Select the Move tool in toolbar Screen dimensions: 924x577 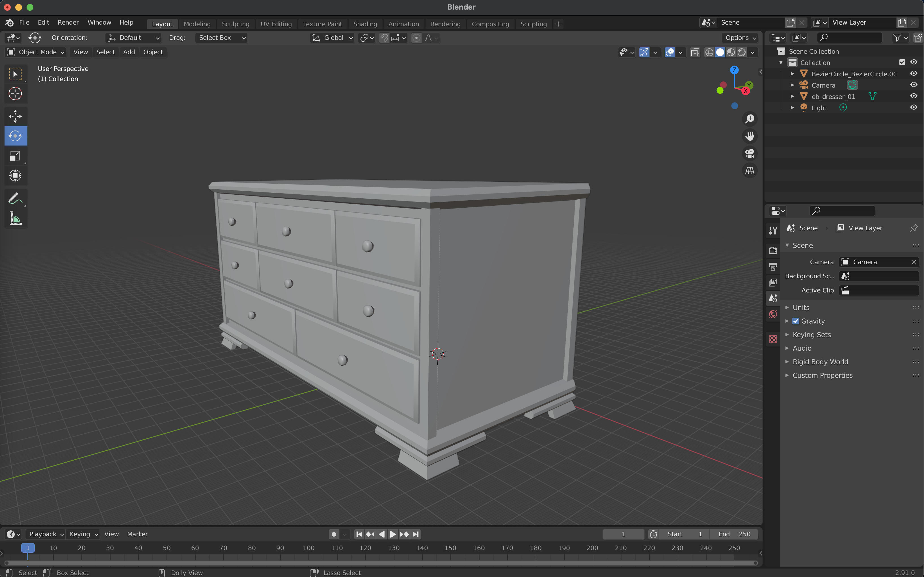pos(15,116)
